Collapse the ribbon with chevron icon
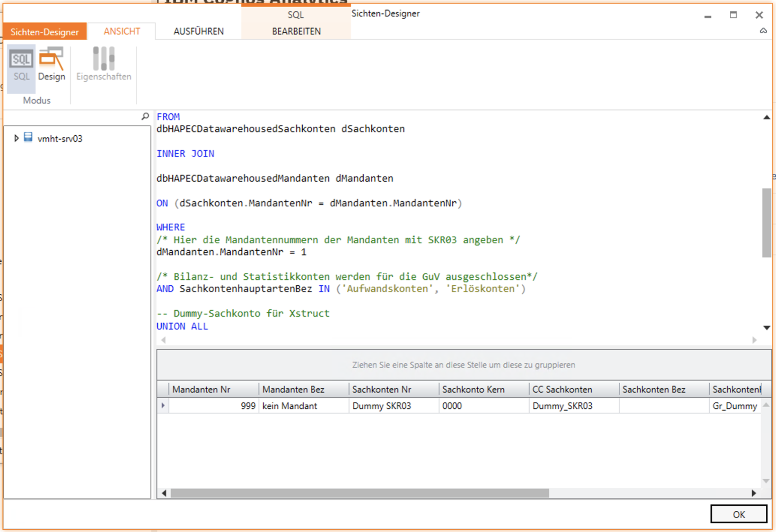This screenshot has width=776, height=532. (763, 31)
